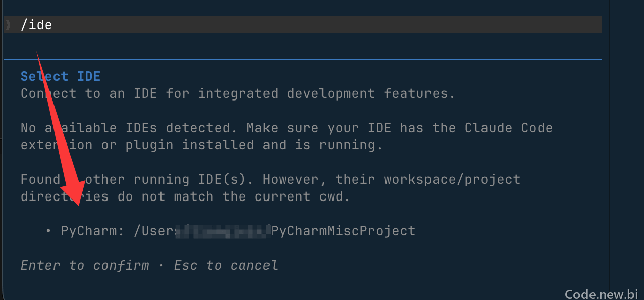Click the "/ide" command text
644x300 pixels.
(36, 25)
